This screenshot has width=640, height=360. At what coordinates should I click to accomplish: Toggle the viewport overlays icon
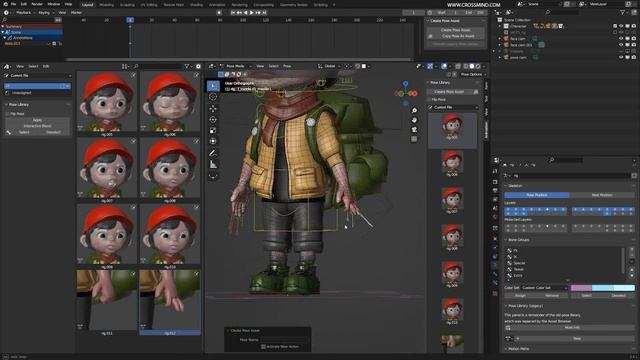tap(444, 66)
